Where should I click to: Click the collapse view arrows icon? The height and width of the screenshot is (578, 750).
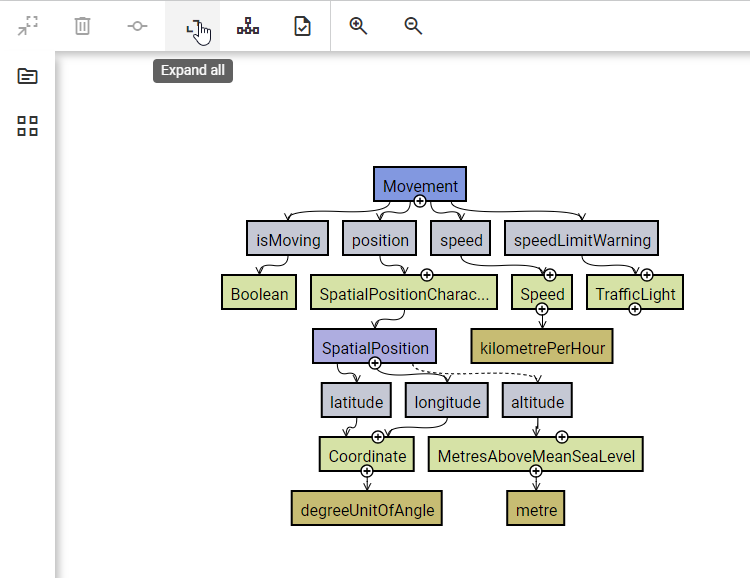[x=27, y=26]
